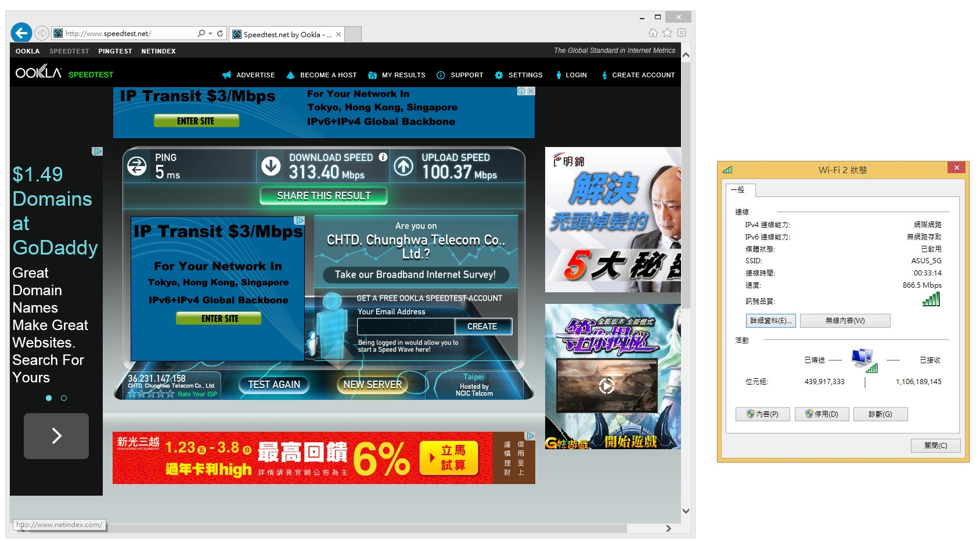Open a new blank browser tab

[x=354, y=34]
